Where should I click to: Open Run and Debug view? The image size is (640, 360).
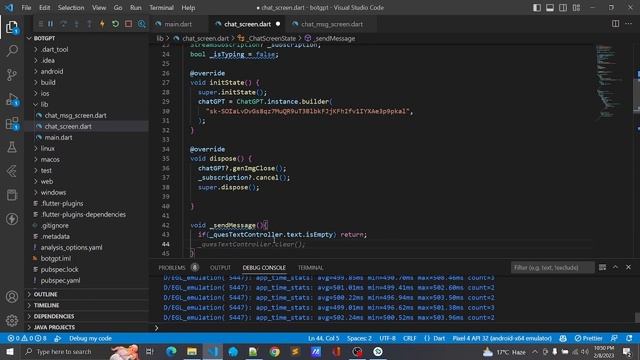point(12,99)
